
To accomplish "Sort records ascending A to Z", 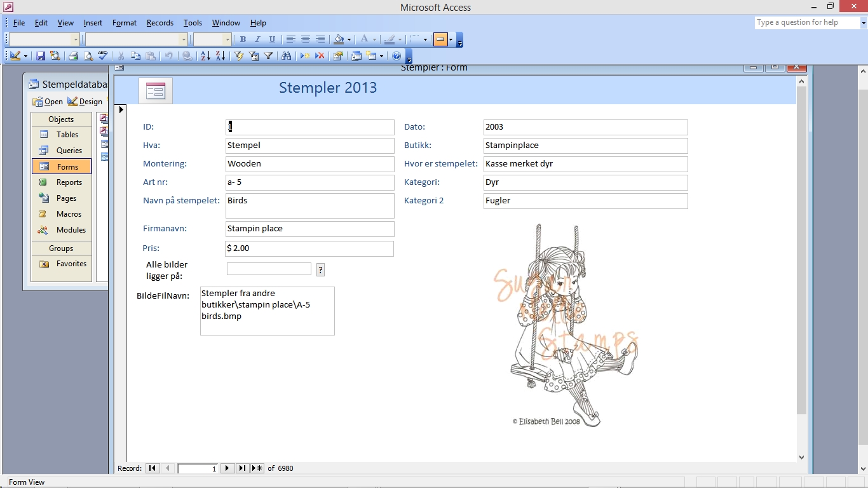I will [x=205, y=56].
